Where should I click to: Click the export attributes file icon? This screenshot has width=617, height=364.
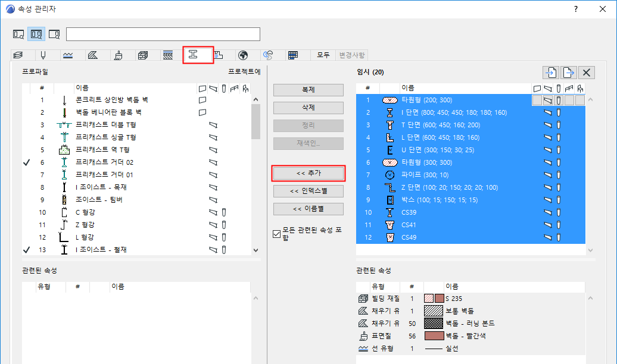pyautogui.click(x=569, y=73)
